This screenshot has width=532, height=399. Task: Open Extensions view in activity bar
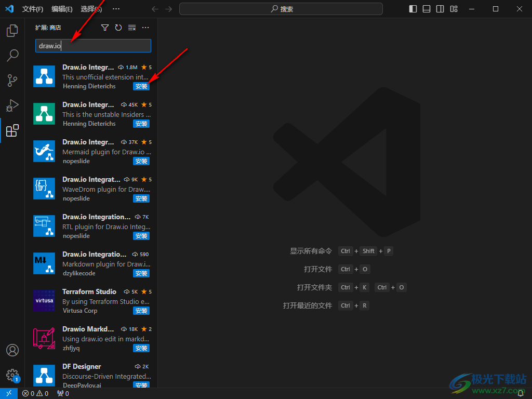pyautogui.click(x=12, y=130)
